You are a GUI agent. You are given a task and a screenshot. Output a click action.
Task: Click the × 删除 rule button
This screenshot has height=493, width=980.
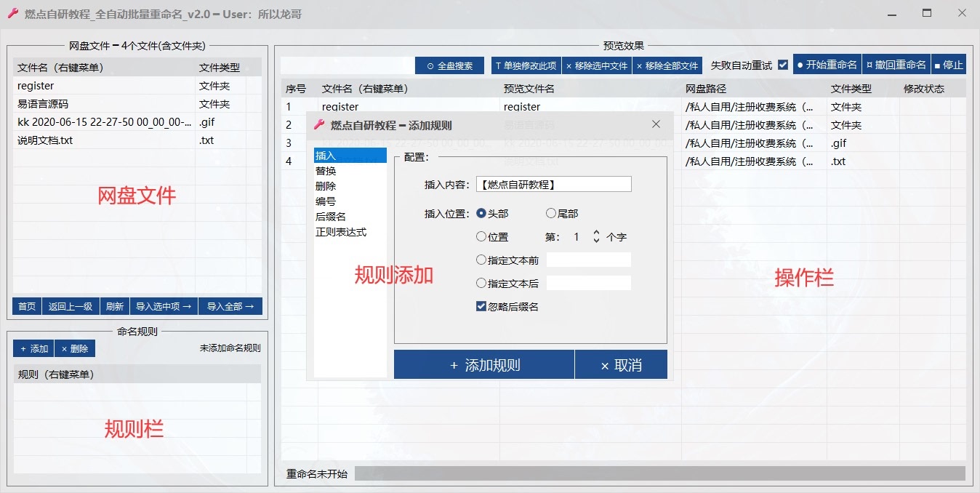(75, 349)
